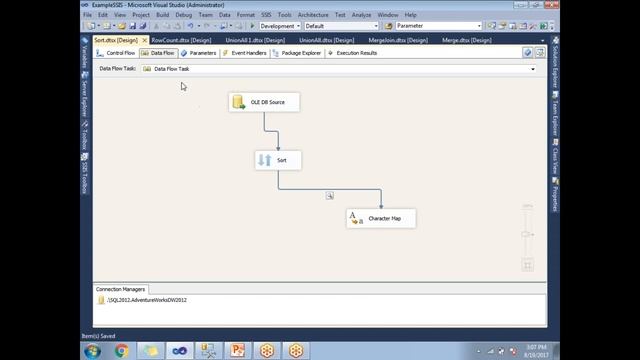Click the Copy toolbar icon

(x=167, y=26)
